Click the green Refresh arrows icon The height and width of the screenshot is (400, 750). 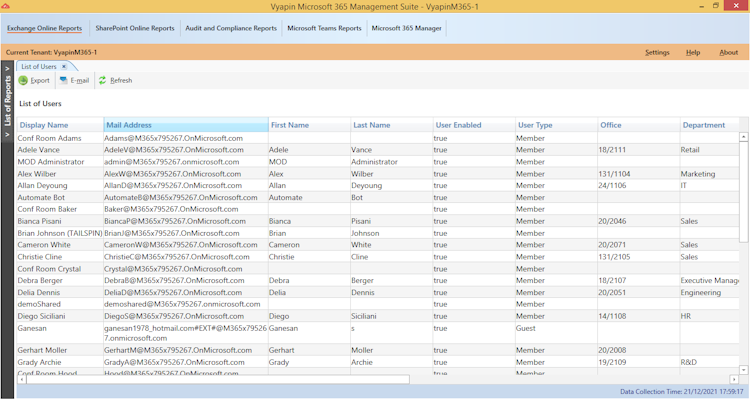pyautogui.click(x=102, y=80)
